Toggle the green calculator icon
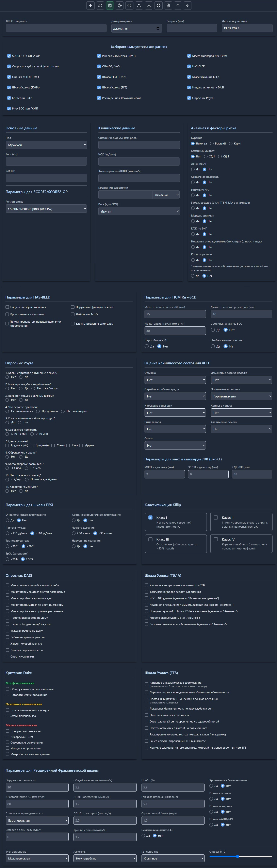Image resolution: width=277 pixels, height=868 pixels. [110, 5]
